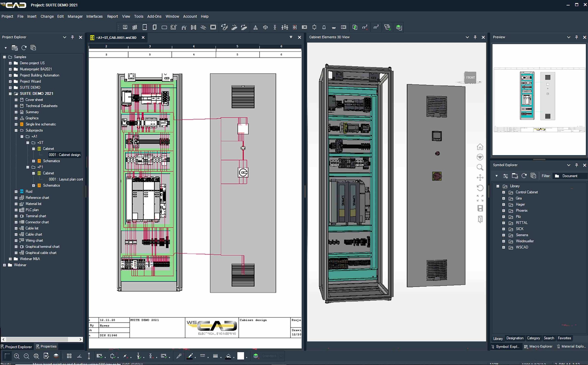The image size is (588, 365).
Task: Click the mounting rail icon in top toolbar
Action: [x=193, y=27]
